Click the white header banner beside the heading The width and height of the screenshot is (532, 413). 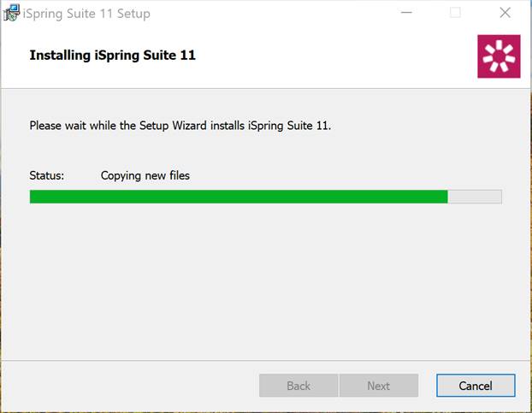(x=336, y=56)
